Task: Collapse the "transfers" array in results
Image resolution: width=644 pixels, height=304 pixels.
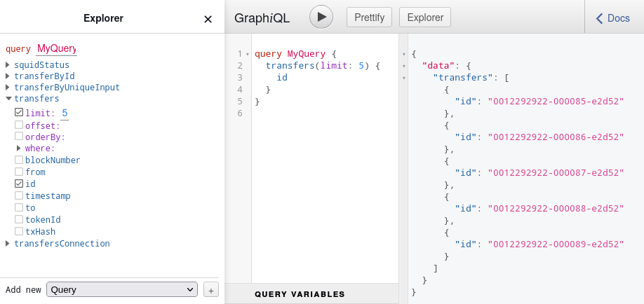Action: tap(404, 78)
